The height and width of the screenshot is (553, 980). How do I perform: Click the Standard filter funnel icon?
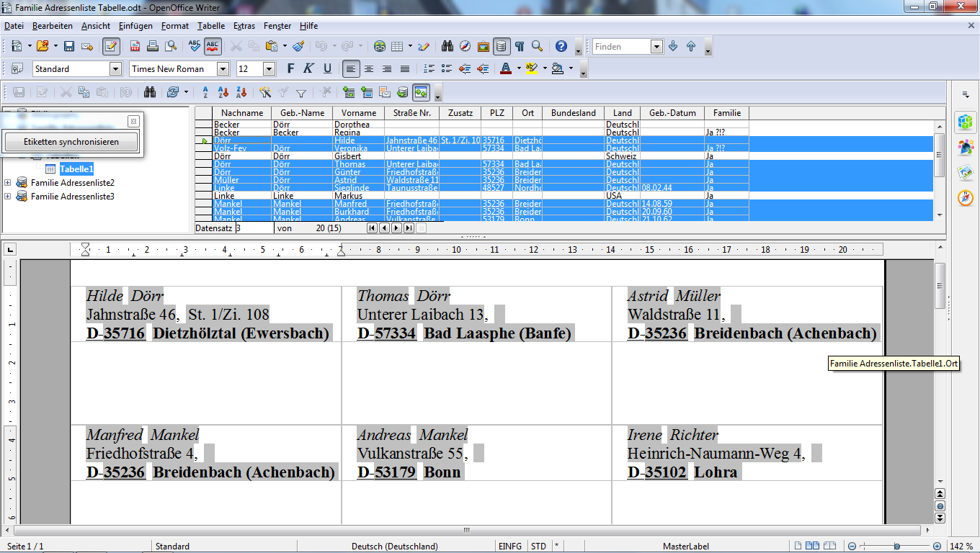tap(301, 92)
